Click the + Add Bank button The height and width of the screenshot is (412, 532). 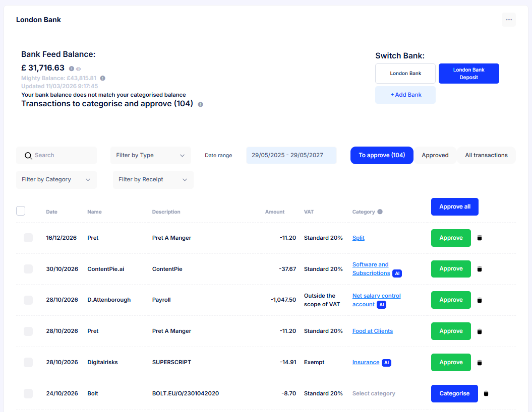pos(405,95)
